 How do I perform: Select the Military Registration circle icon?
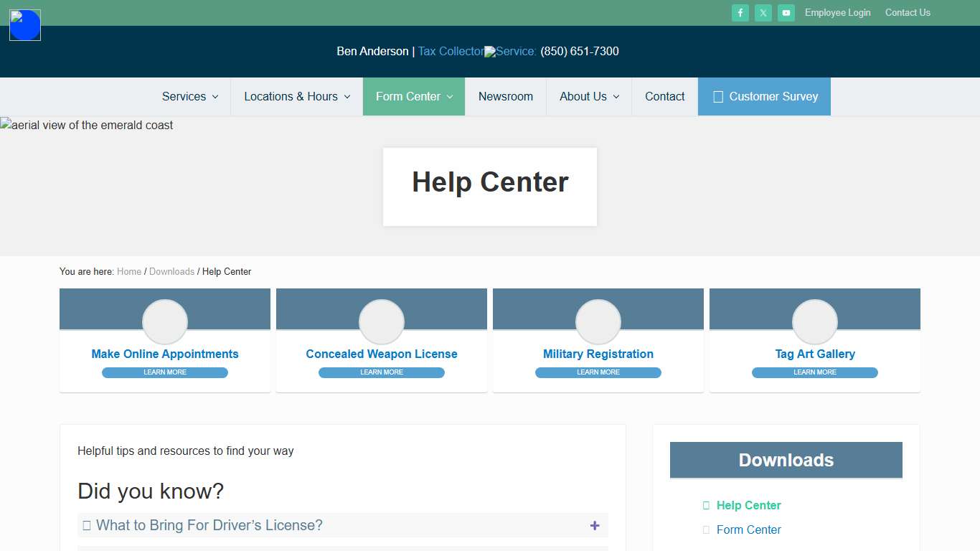(x=598, y=321)
